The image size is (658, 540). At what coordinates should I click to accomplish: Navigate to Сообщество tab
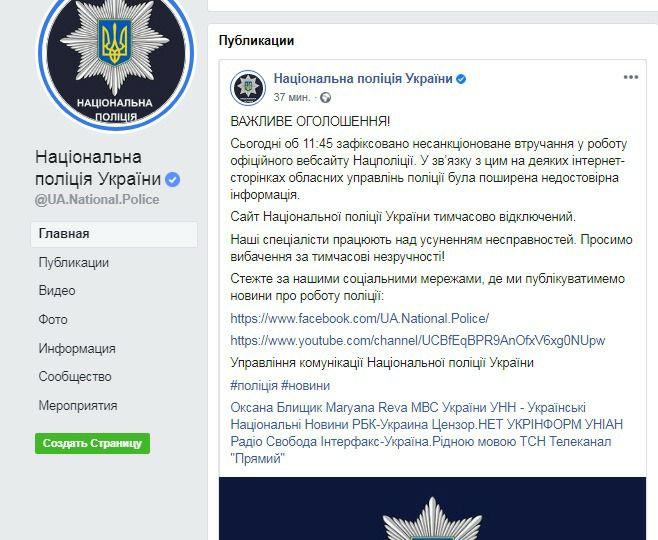[75, 377]
